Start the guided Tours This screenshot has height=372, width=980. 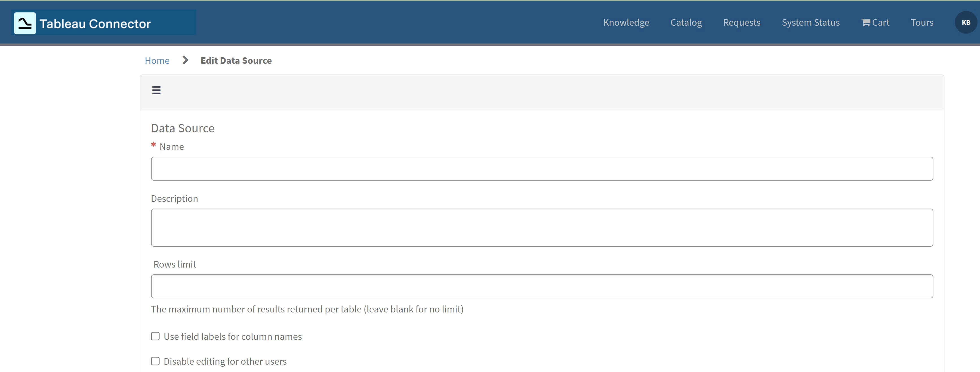click(x=922, y=23)
